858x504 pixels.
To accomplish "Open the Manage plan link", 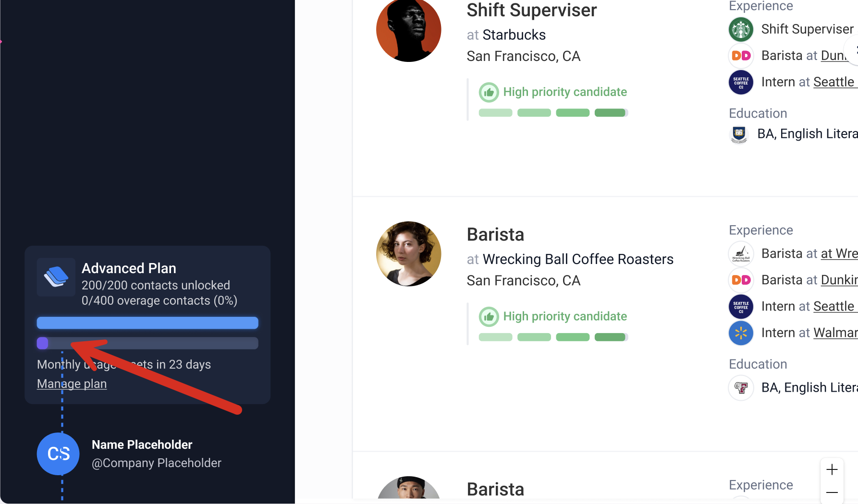I will click(72, 384).
